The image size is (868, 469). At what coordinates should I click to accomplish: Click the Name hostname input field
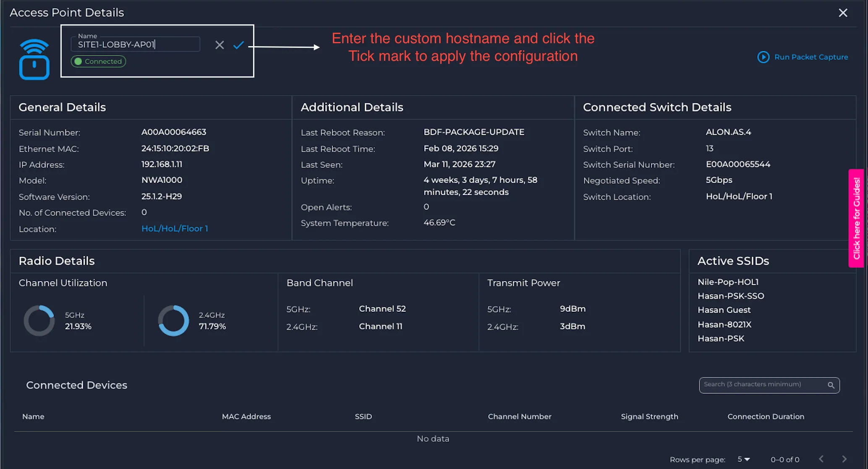pyautogui.click(x=135, y=44)
